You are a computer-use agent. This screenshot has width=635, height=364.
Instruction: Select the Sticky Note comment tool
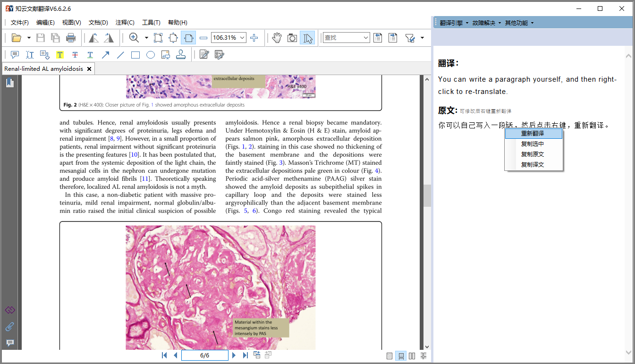pos(15,55)
